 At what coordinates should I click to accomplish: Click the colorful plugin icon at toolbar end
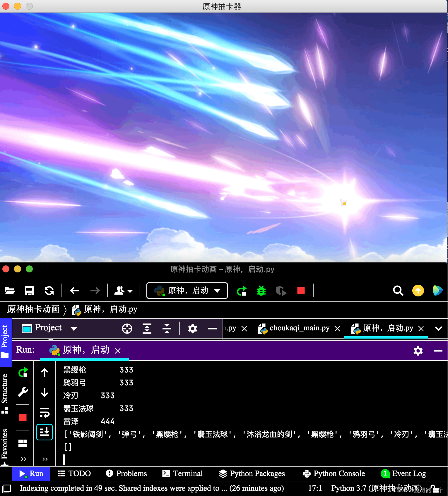tap(438, 290)
